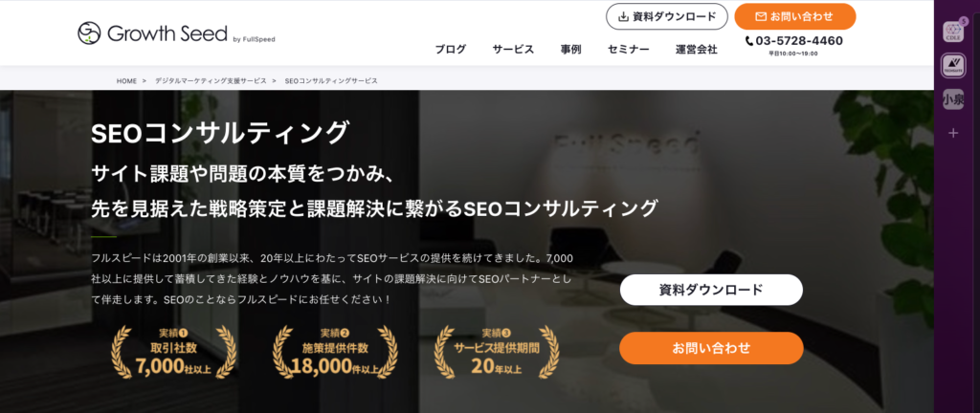Open the CDLE workspace in sidebar
Viewport: 980px width, 413px height.
coord(954,32)
